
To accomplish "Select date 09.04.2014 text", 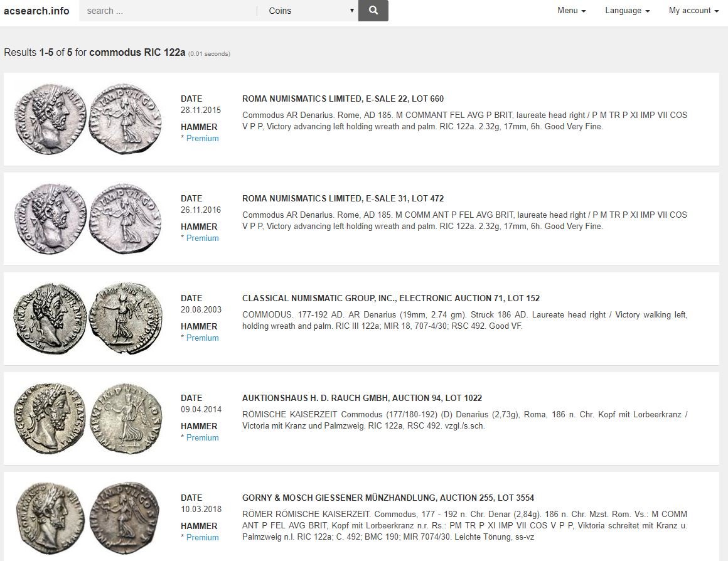I will [x=201, y=410].
